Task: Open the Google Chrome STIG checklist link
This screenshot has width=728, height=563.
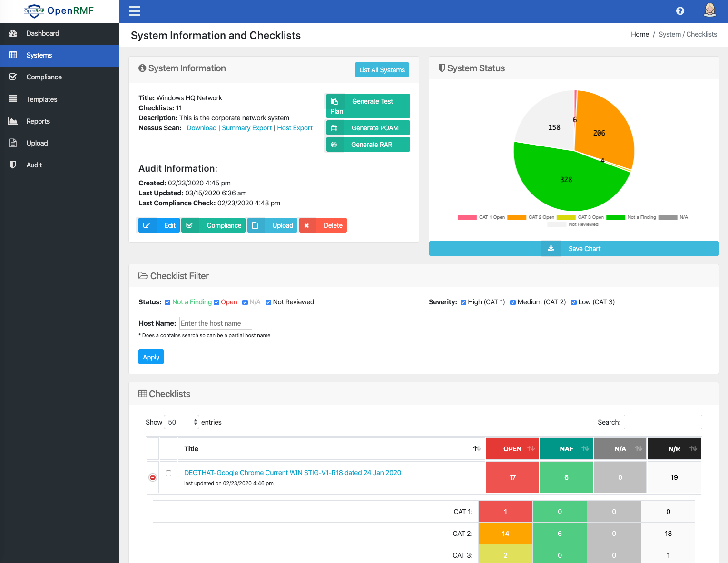Action: click(x=292, y=473)
